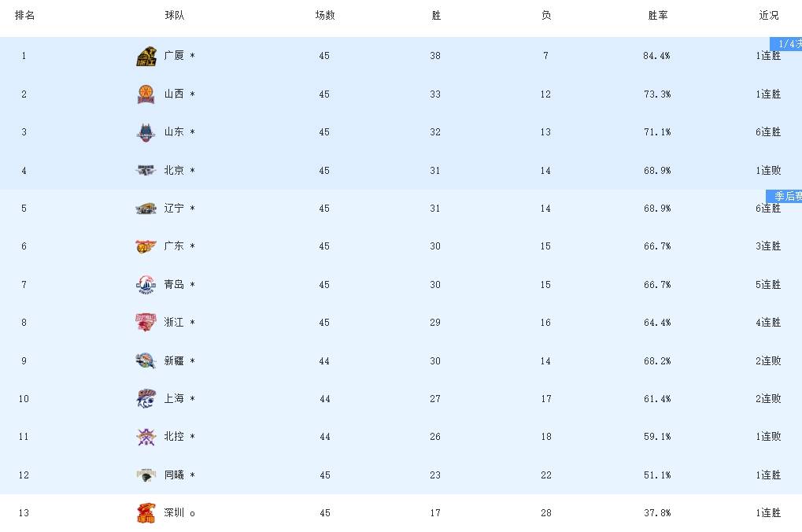Viewport: 802px width, 532px height.
Task: Click the 青岛 team logo icon
Action: pos(146,285)
